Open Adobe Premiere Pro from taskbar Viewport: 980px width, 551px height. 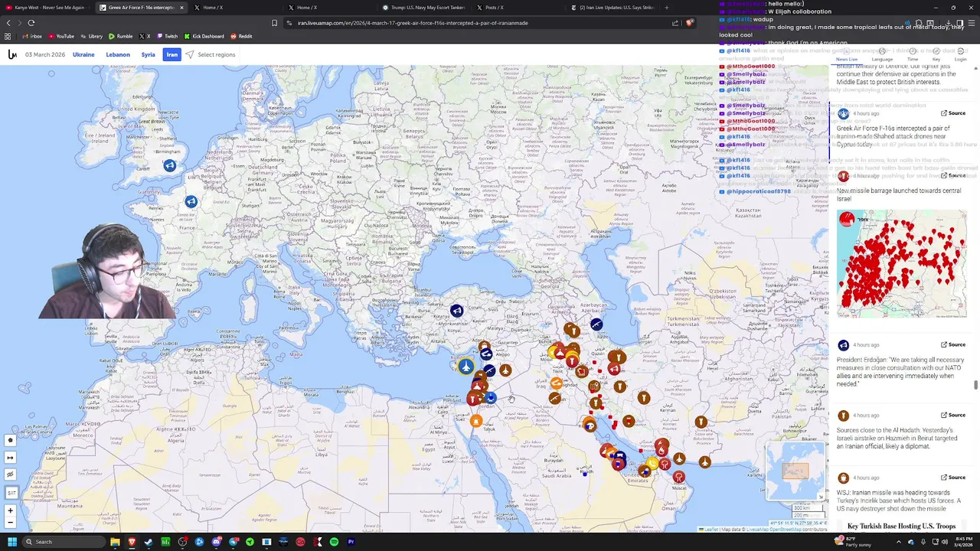(x=351, y=542)
